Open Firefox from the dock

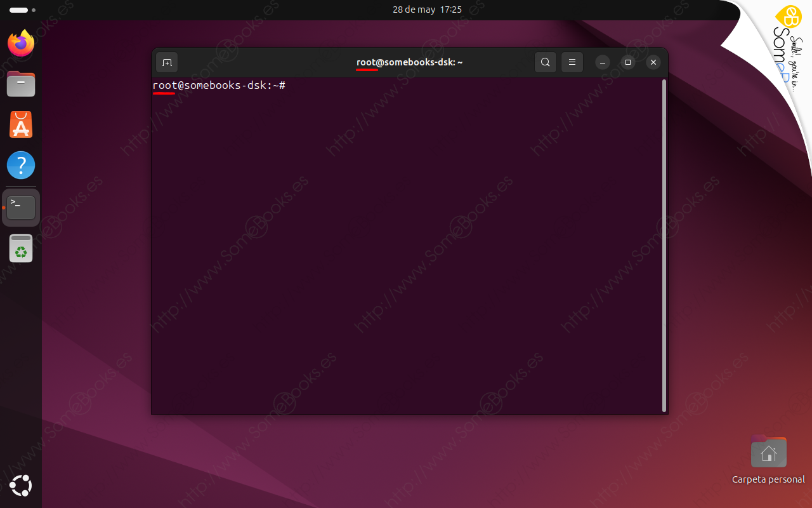pos(20,43)
